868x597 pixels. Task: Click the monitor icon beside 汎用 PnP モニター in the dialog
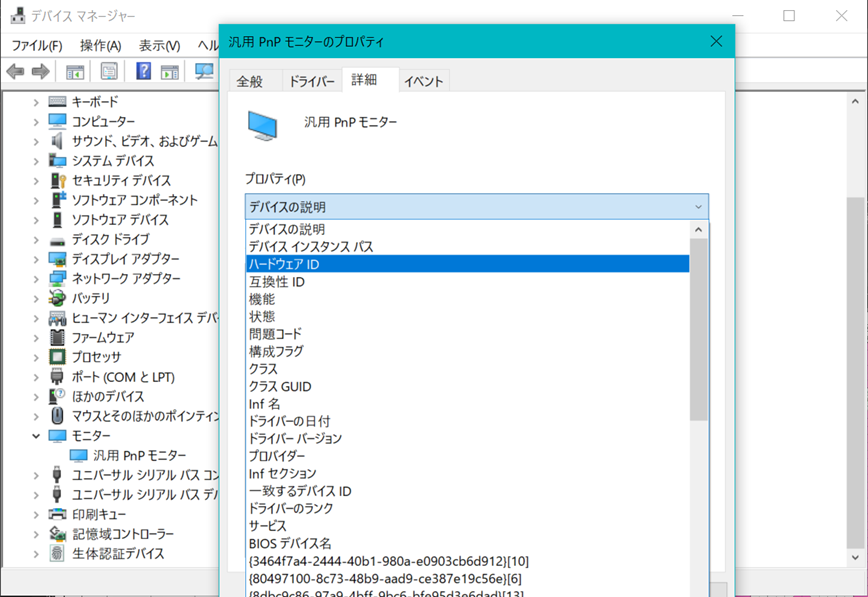tap(263, 124)
